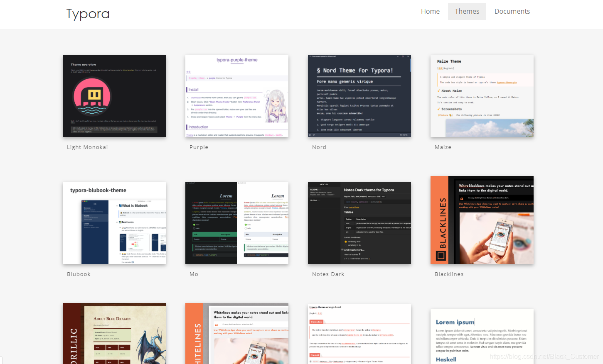Click the Blubook caption
603x364 pixels.
click(x=79, y=274)
